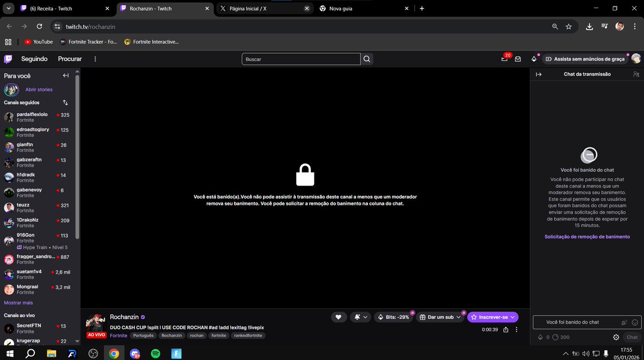Open a new Chrome tab with plus button
This screenshot has height=360, width=644.
click(x=422, y=9)
